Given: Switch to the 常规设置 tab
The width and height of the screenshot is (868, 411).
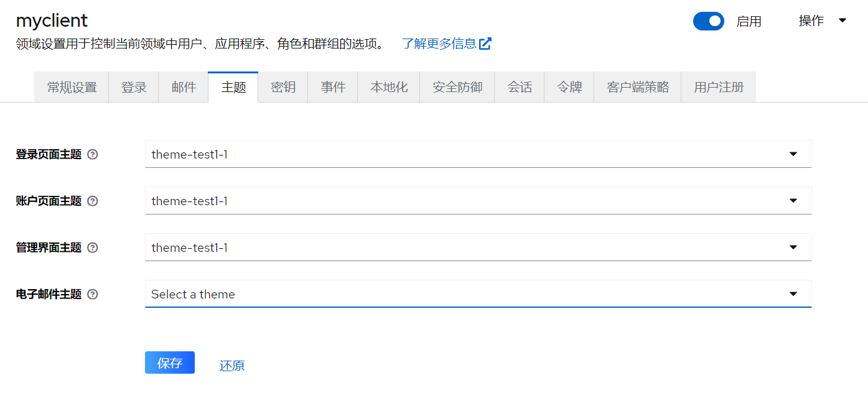Looking at the screenshot, I should tap(72, 87).
